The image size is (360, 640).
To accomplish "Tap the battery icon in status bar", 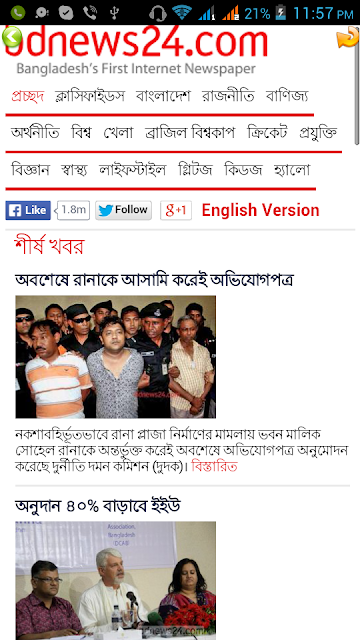I will click(281, 13).
